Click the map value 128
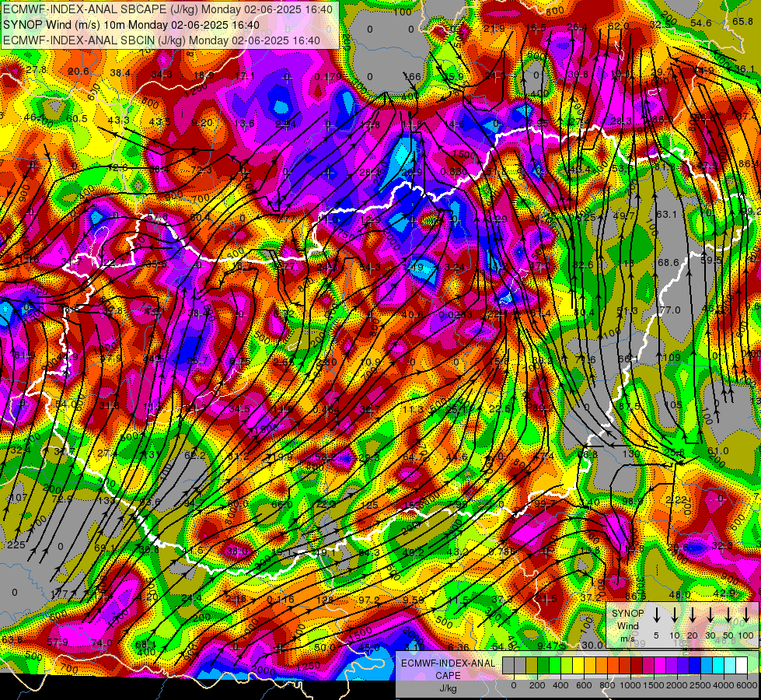The height and width of the screenshot is (700, 761). [x=325, y=600]
